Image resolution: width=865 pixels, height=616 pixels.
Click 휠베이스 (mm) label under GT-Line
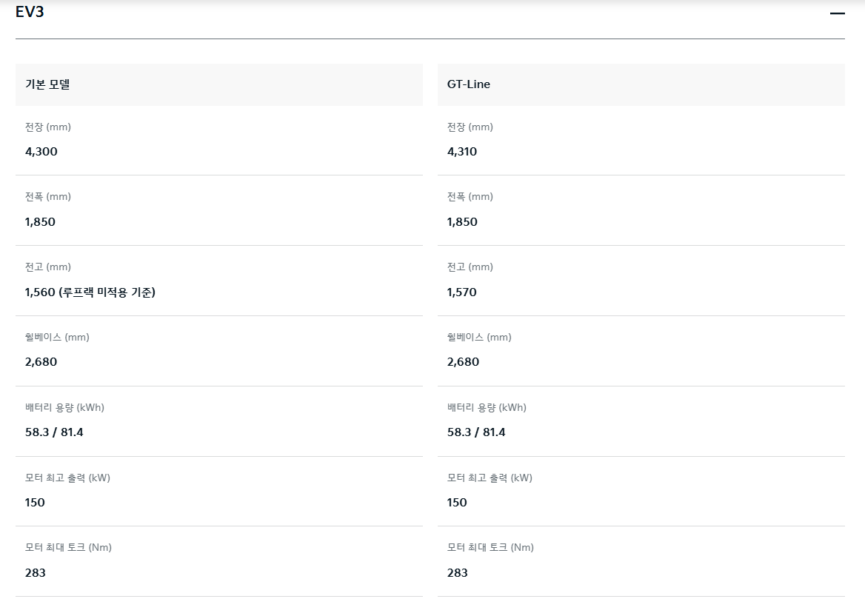(x=479, y=337)
